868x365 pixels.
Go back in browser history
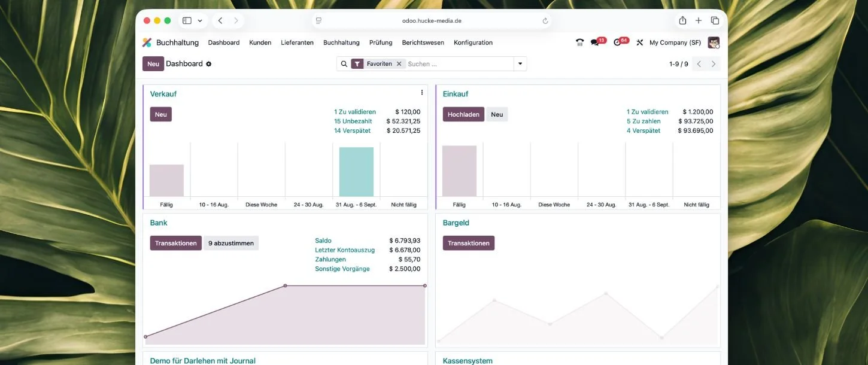pyautogui.click(x=220, y=20)
